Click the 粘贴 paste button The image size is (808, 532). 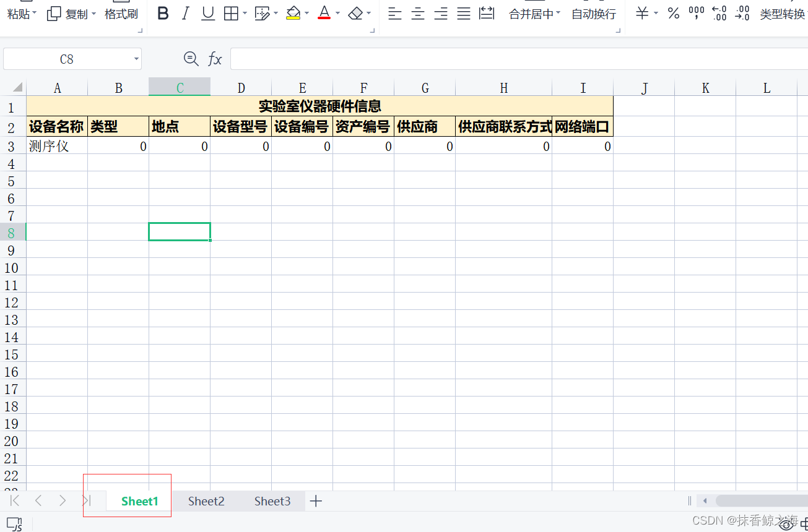pyautogui.click(x=18, y=14)
